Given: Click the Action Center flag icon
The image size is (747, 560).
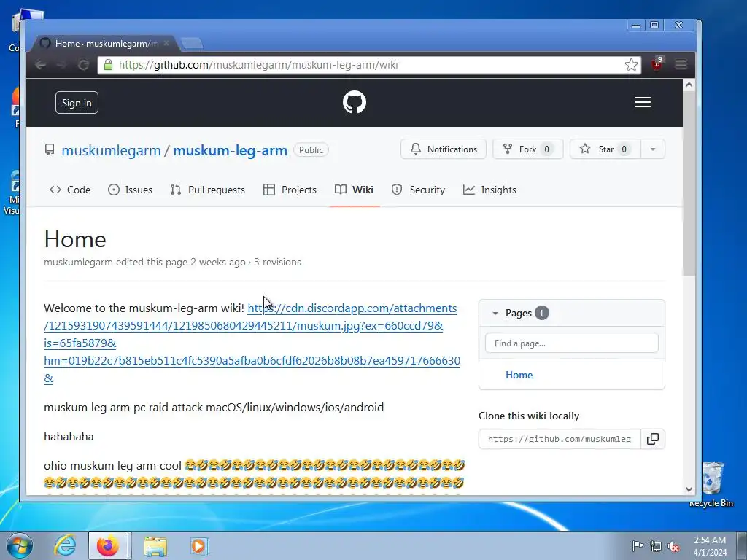Looking at the screenshot, I should [638, 546].
